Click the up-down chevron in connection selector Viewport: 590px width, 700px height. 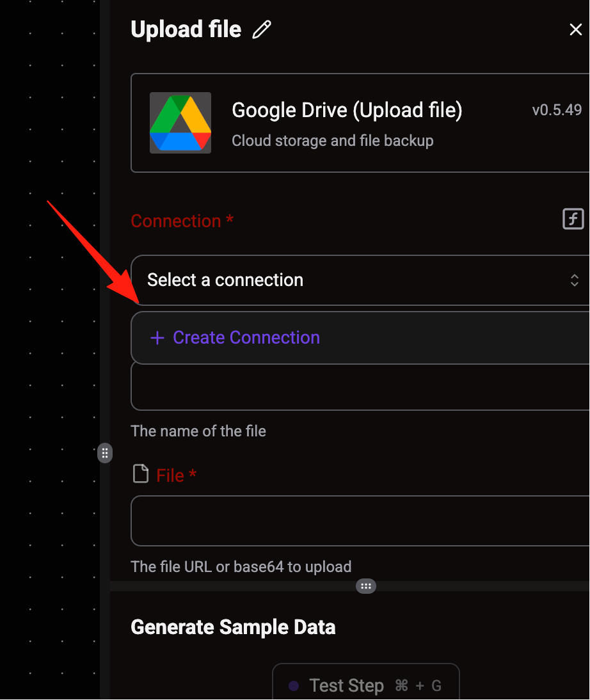coord(575,280)
